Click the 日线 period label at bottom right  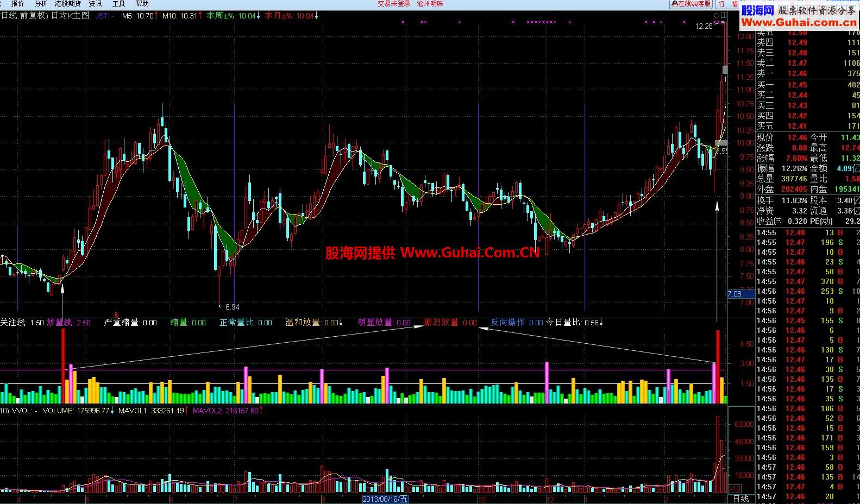740,499
